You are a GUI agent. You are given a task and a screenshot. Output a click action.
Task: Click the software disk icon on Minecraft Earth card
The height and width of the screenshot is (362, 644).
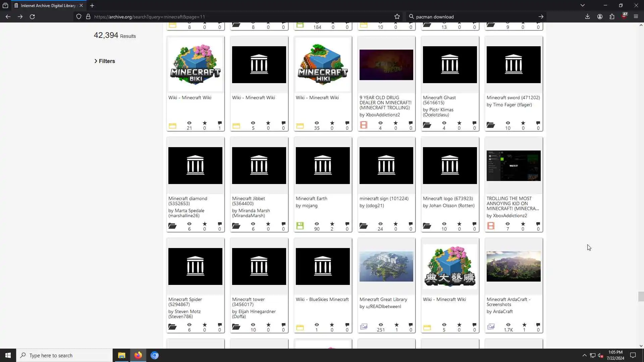coord(300,226)
